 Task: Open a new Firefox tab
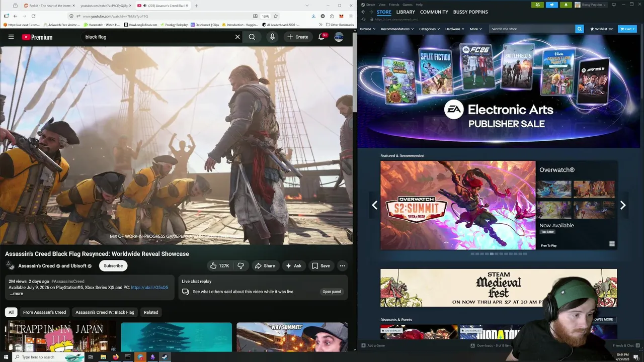coord(196,6)
